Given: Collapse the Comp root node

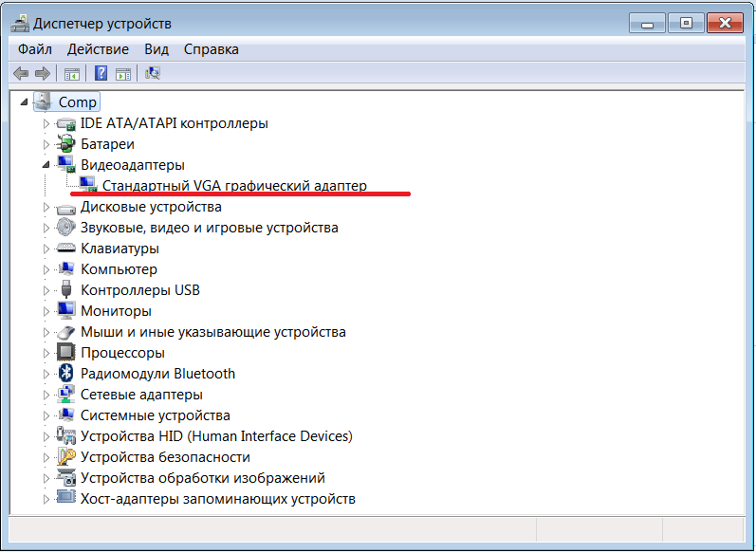Looking at the screenshot, I should 24,102.
